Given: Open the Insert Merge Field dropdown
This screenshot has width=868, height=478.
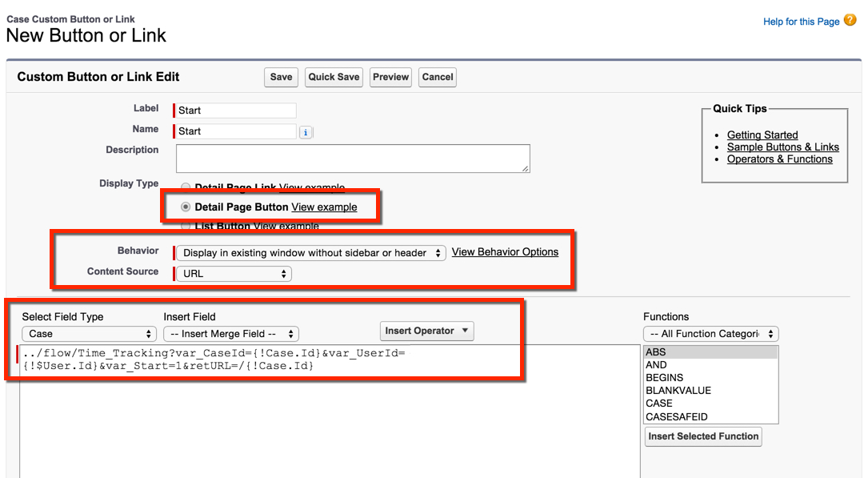Looking at the screenshot, I should 230,334.
